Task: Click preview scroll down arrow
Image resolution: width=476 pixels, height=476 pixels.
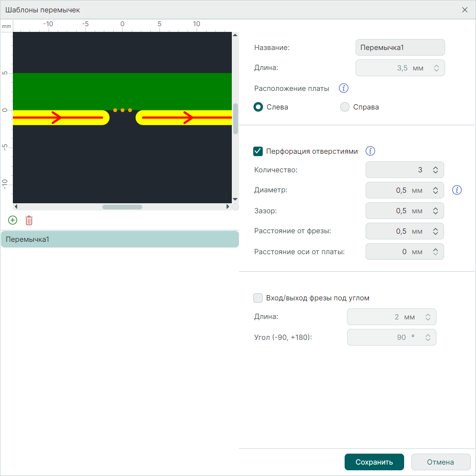Action: coord(235,199)
